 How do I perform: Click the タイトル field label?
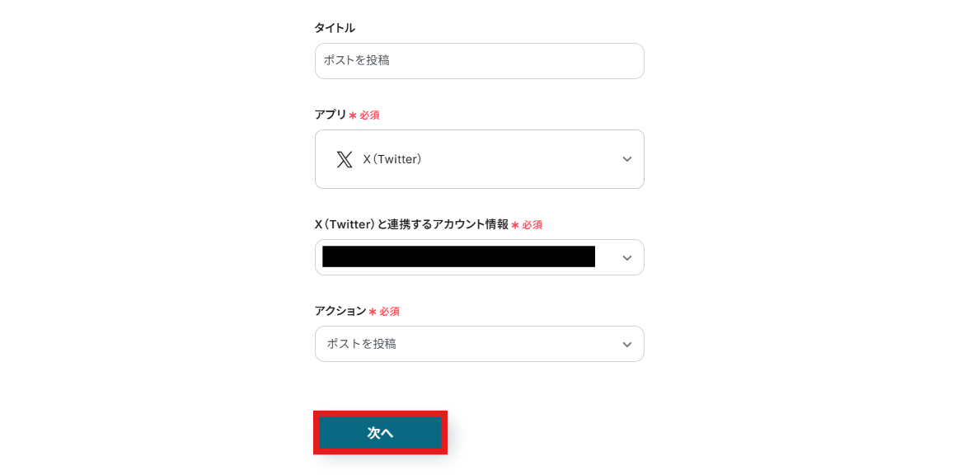(x=335, y=28)
